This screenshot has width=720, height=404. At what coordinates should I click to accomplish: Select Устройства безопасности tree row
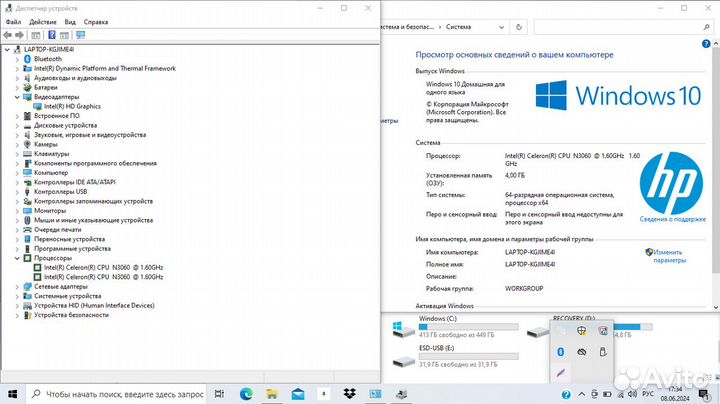pos(71,315)
